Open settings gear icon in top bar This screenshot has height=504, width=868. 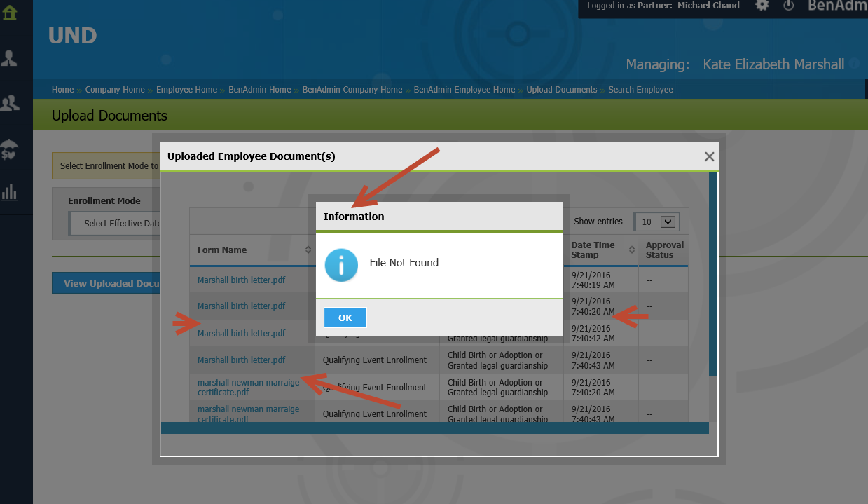pos(762,5)
